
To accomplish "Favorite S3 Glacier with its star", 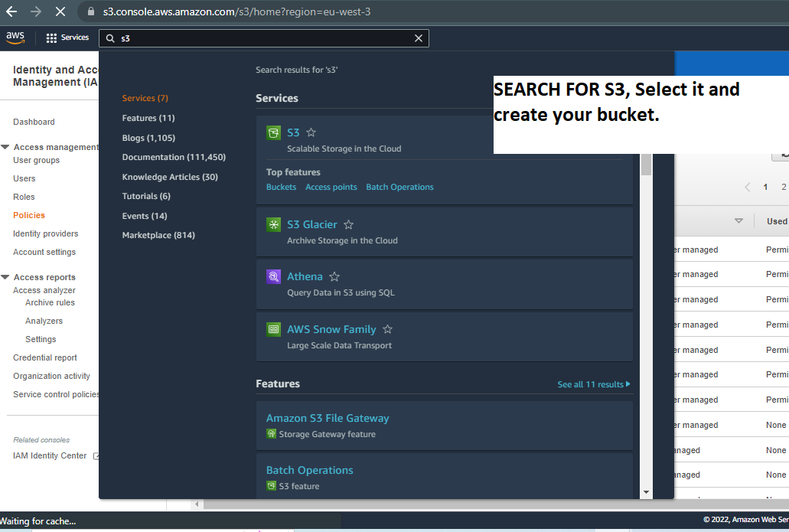I will point(348,224).
